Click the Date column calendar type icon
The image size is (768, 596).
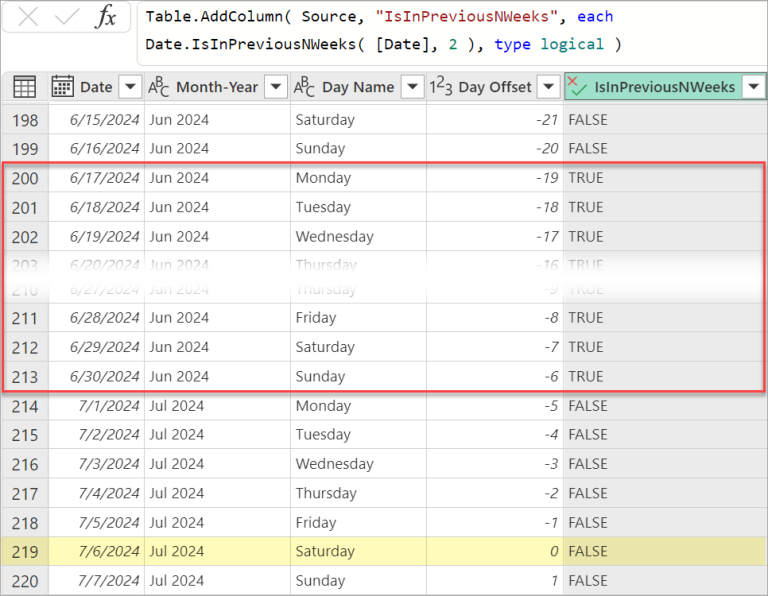(x=62, y=87)
